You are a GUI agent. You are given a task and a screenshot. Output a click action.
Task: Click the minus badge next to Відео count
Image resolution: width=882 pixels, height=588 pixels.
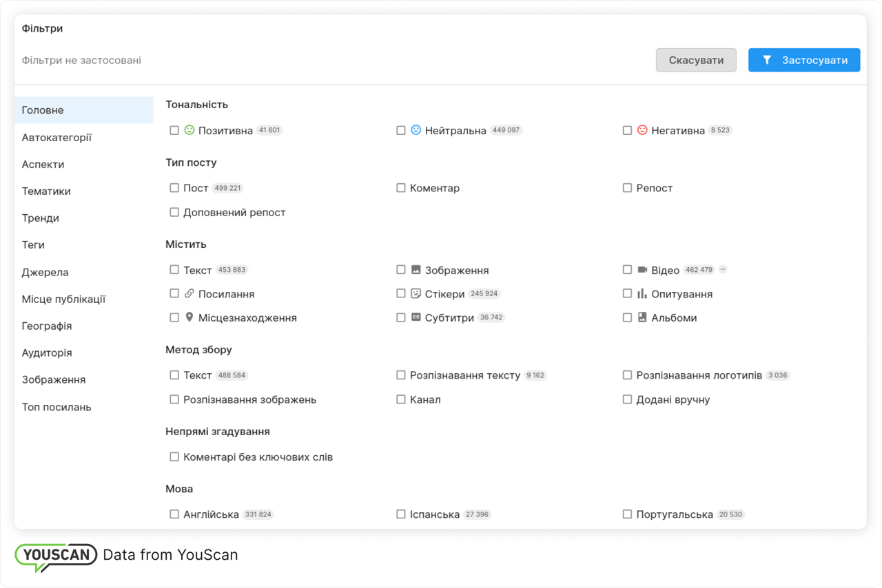pyautogui.click(x=723, y=270)
